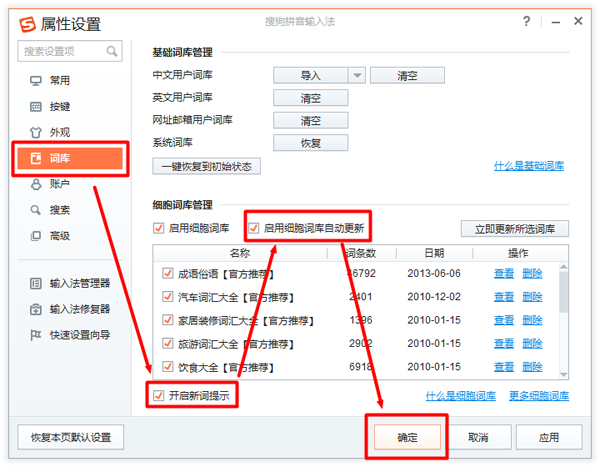Click the 取消 button
Viewport: 600px width, 467px height.
pos(478,437)
